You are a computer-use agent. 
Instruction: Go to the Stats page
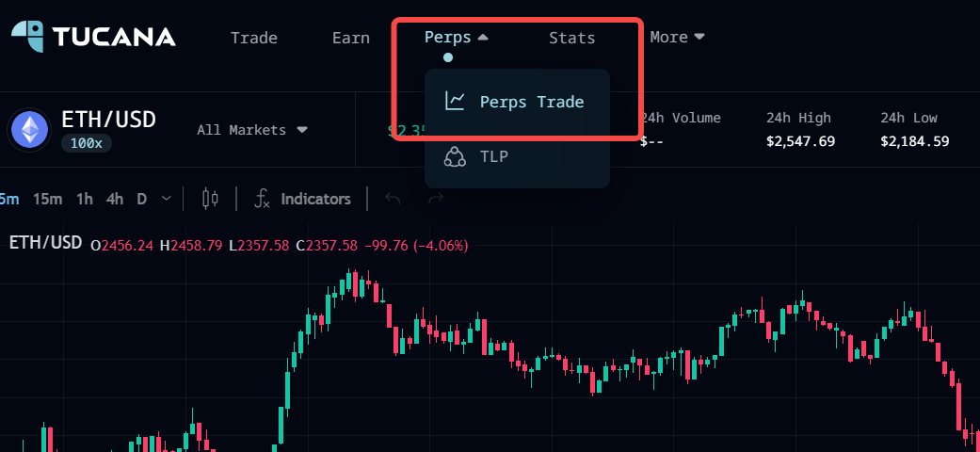(x=571, y=38)
